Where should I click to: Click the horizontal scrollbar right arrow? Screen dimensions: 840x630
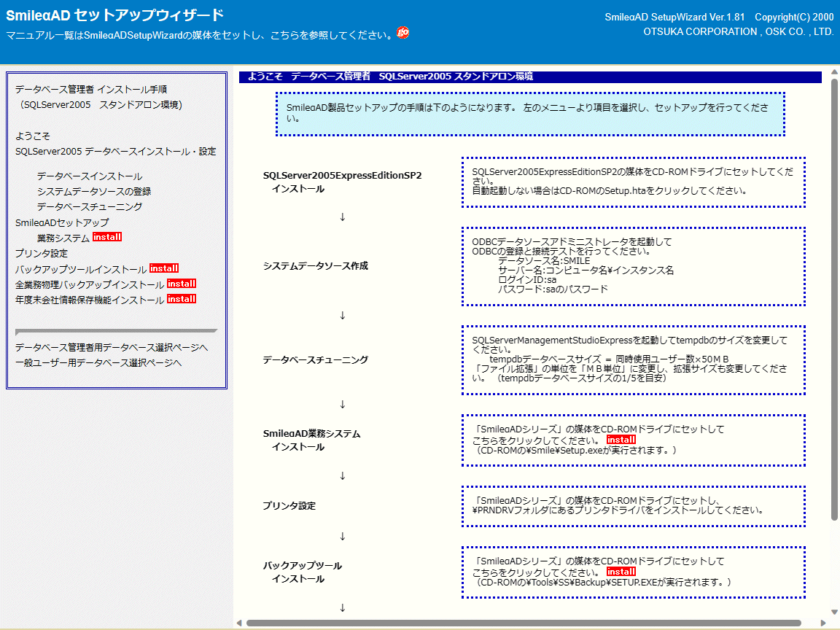[x=822, y=623]
